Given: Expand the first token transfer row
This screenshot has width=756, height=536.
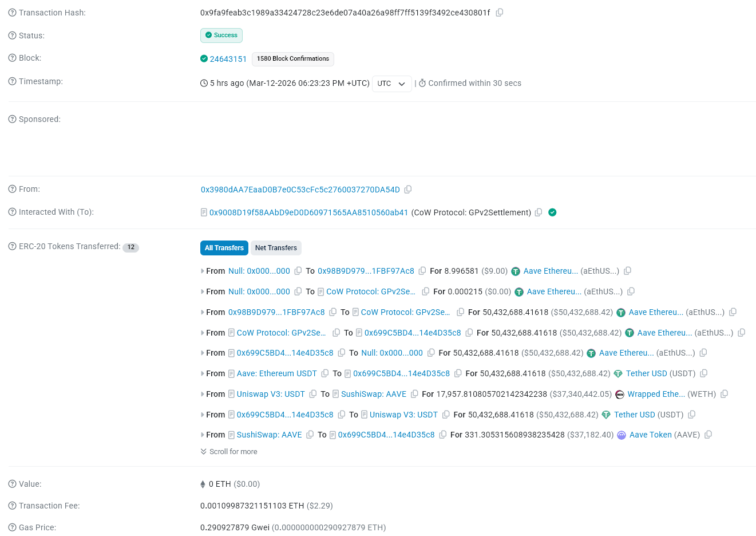Looking at the screenshot, I should coord(202,271).
